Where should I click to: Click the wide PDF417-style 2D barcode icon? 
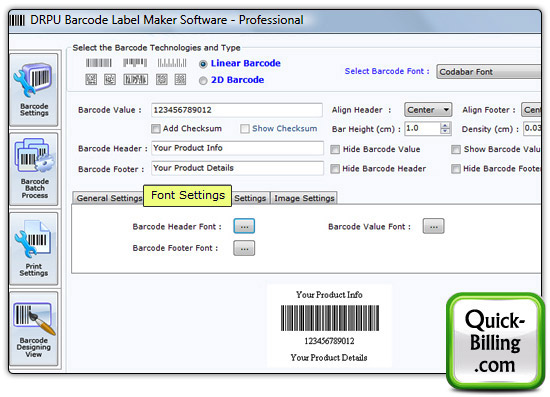tap(135, 79)
